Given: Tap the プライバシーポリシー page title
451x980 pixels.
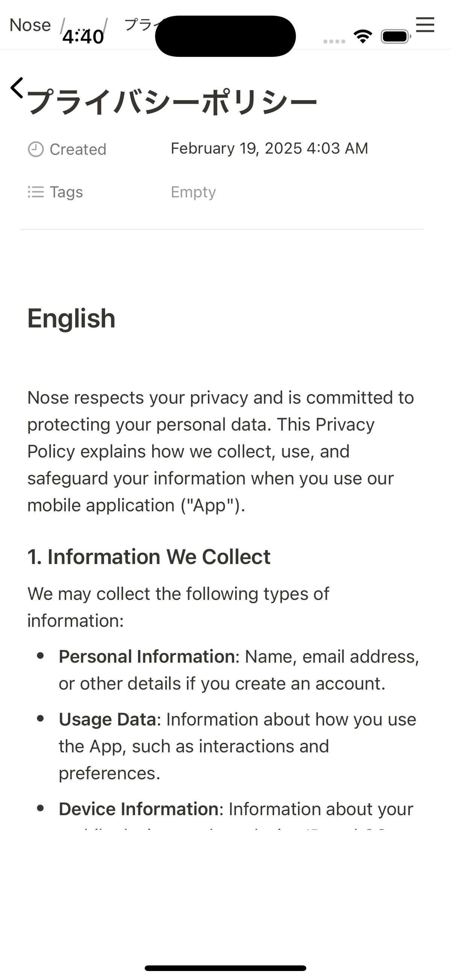Looking at the screenshot, I should [172, 102].
